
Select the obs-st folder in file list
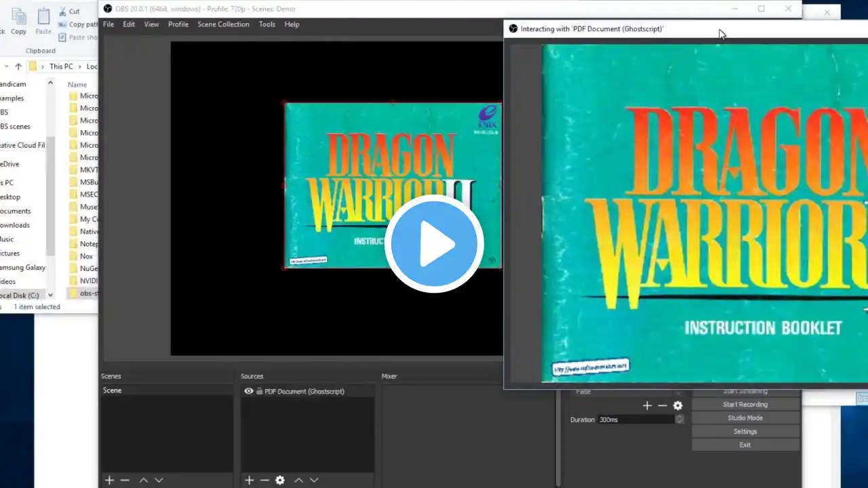(83, 293)
